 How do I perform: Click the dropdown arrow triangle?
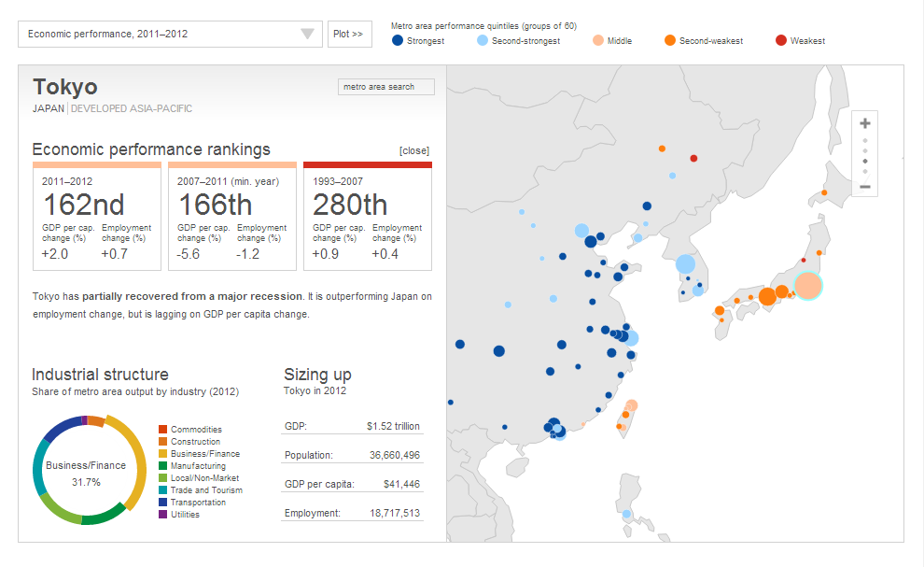click(308, 35)
